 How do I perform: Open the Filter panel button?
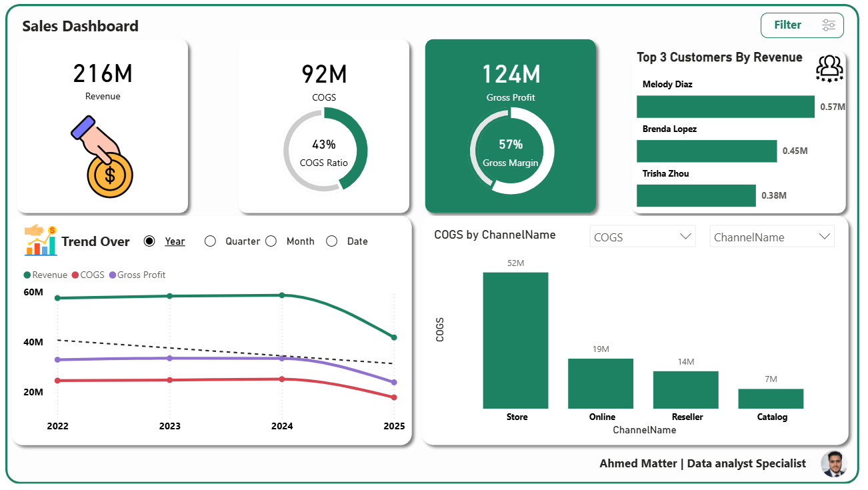coord(802,25)
